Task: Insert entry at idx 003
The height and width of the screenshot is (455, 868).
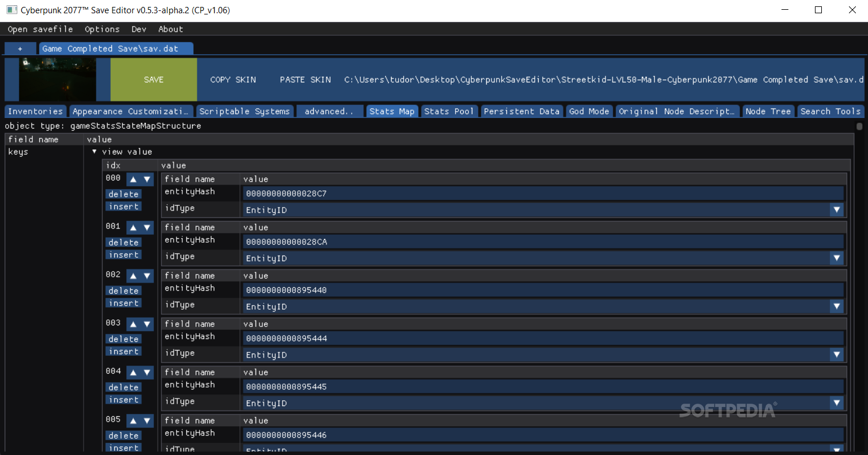Action: point(123,351)
